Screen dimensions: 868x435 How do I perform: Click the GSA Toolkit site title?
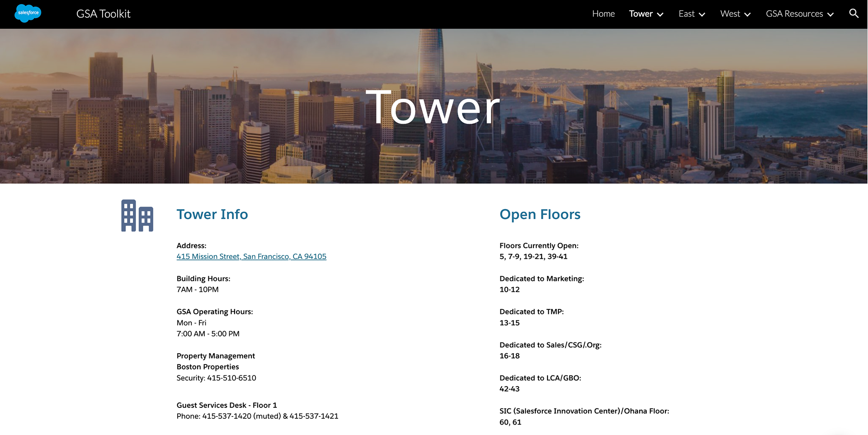click(104, 14)
